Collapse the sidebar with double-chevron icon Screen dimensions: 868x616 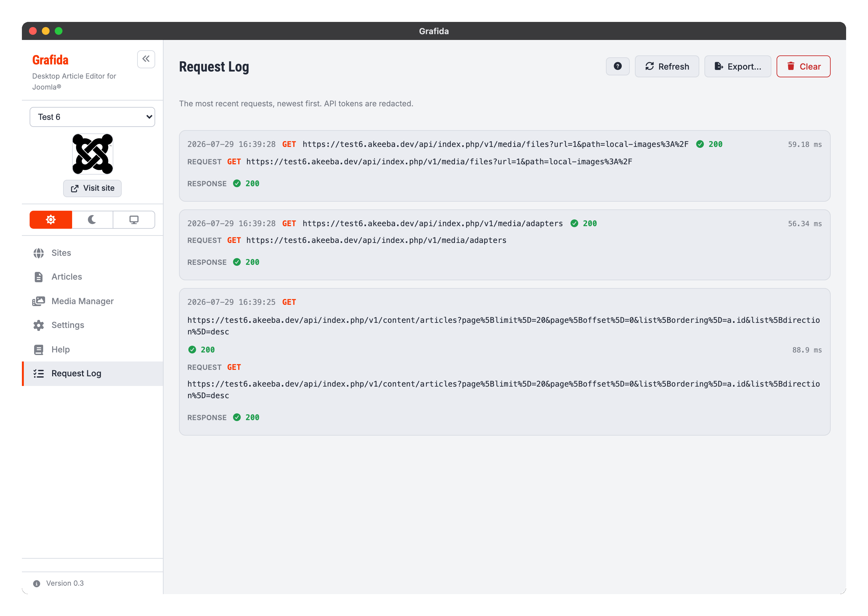coord(146,59)
